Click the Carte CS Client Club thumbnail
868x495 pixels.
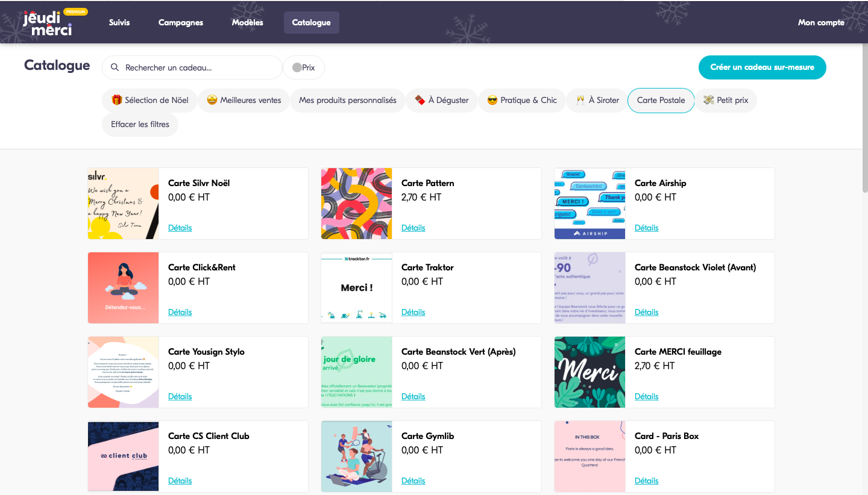pos(124,456)
